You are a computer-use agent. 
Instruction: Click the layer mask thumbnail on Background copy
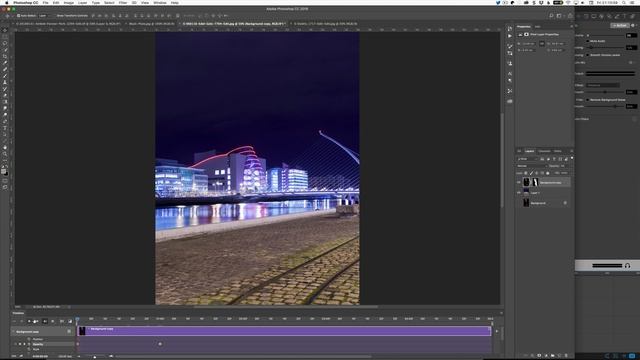[x=535, y=182]
